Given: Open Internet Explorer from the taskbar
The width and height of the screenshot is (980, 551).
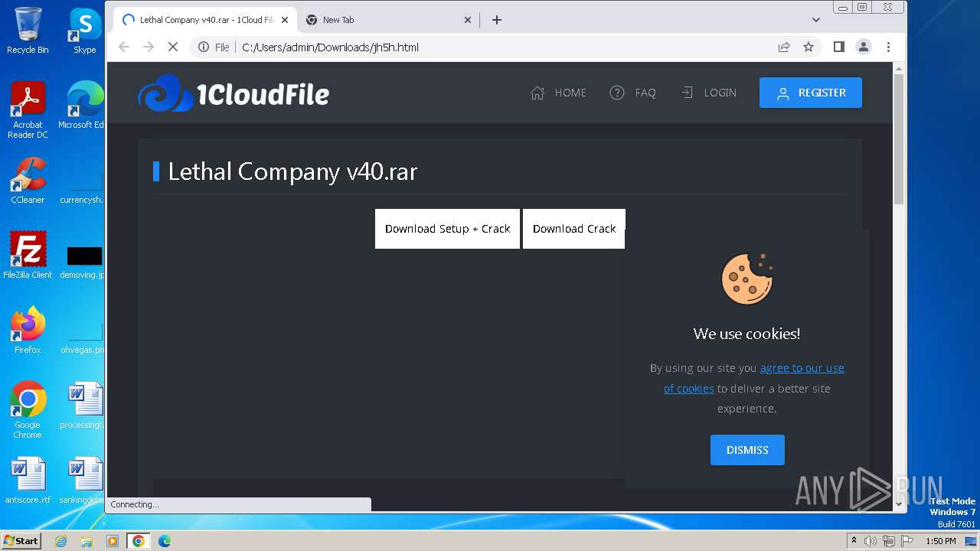Looking at the screenshot, I should 61,541.
